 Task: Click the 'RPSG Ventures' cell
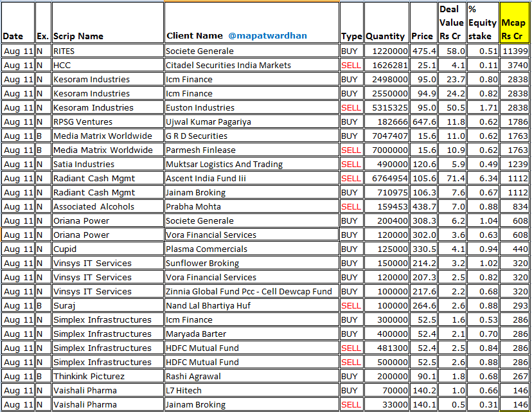[x=108, y=122]
